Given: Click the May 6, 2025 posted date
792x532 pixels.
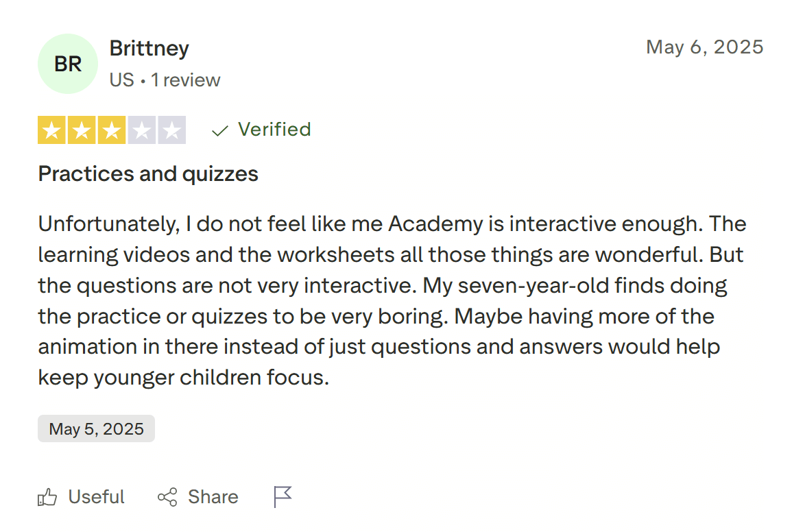Looking at the screenshot, I should (704, 48).
